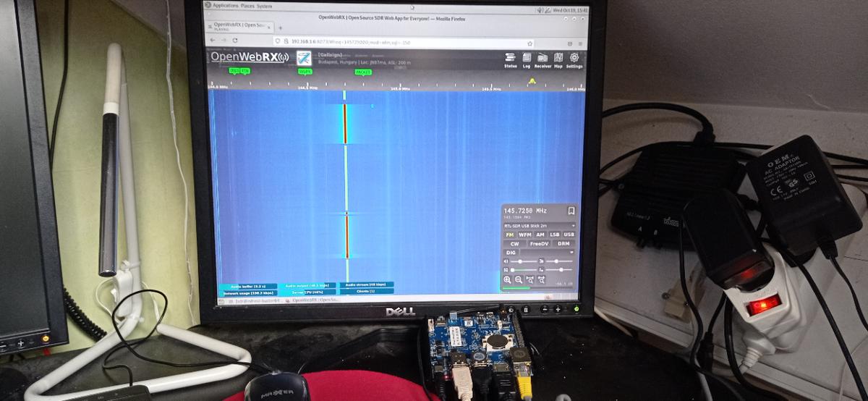Click the 145.7250 MHz frequency display
Viewport: 868px width, 401px height.
pyautogui.click(x=525, y=211)
